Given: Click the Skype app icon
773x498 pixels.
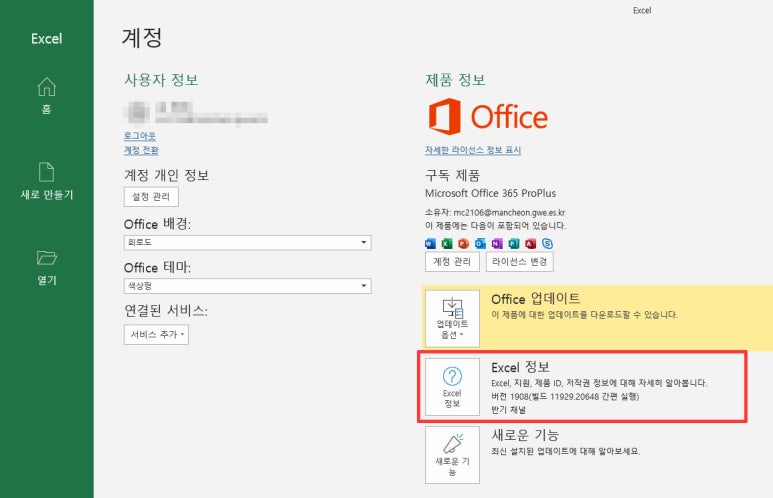Looking at the screenshot, I should 547,244.
